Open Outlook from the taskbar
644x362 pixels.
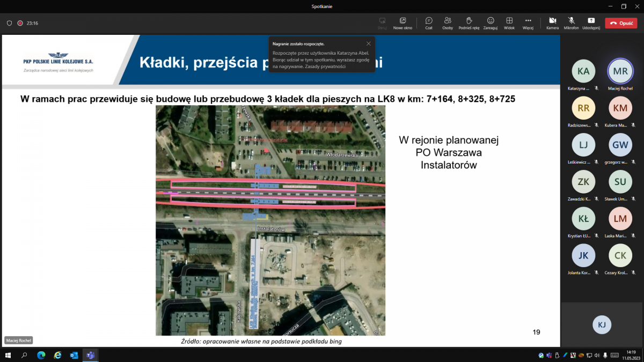tap(74, 355)
